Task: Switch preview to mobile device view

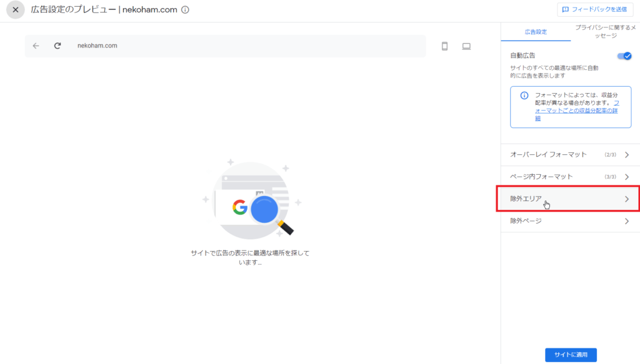Action: pyautogui.click(x=444, y=46)
